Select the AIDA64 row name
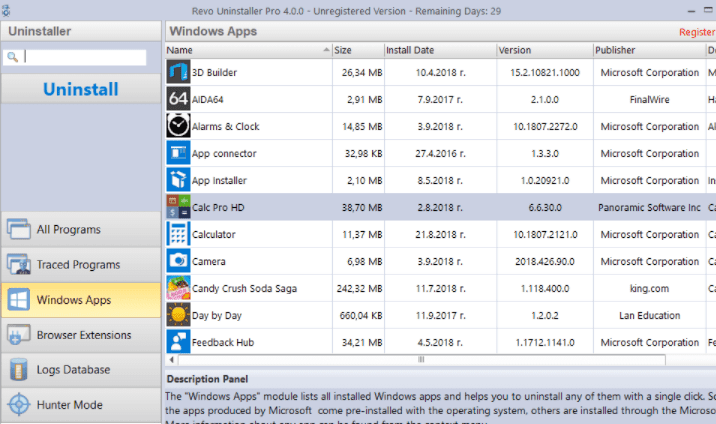The height and width of the screenshot is (424, 716). [208, 99]
